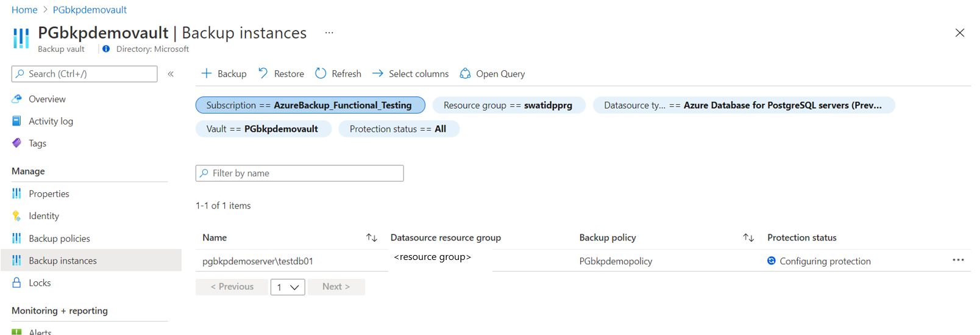This screenshot has height=335, width=980.
Task: Sort the table by Name column
Action: click(x=371, y=238)
